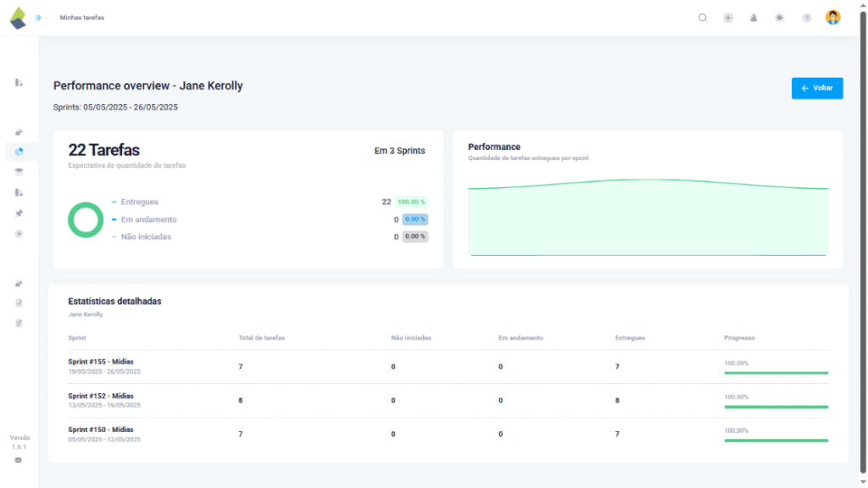Click the Versão 1.9.1 label

19,442
